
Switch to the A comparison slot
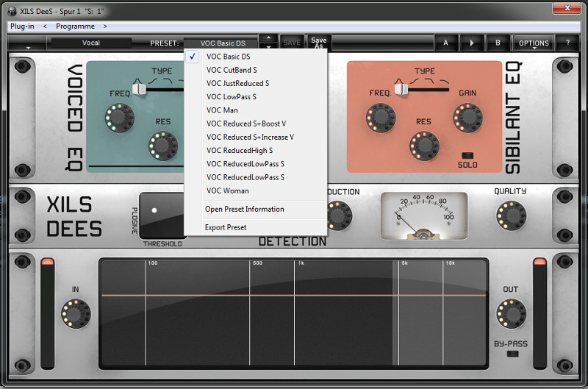click(445, 43)
